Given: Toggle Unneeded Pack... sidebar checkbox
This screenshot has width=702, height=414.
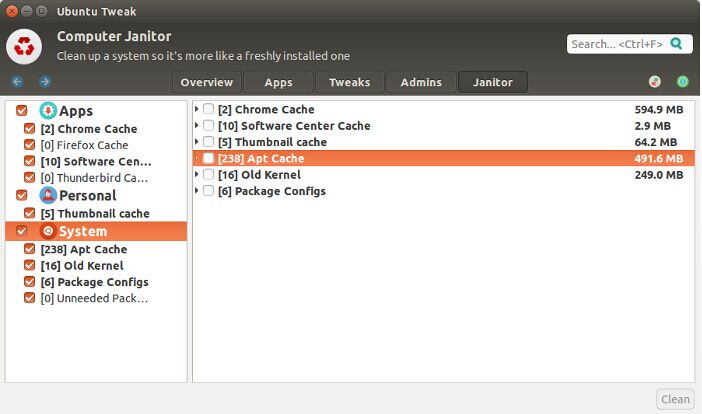Looking at the screenshot, I should 30,298.
